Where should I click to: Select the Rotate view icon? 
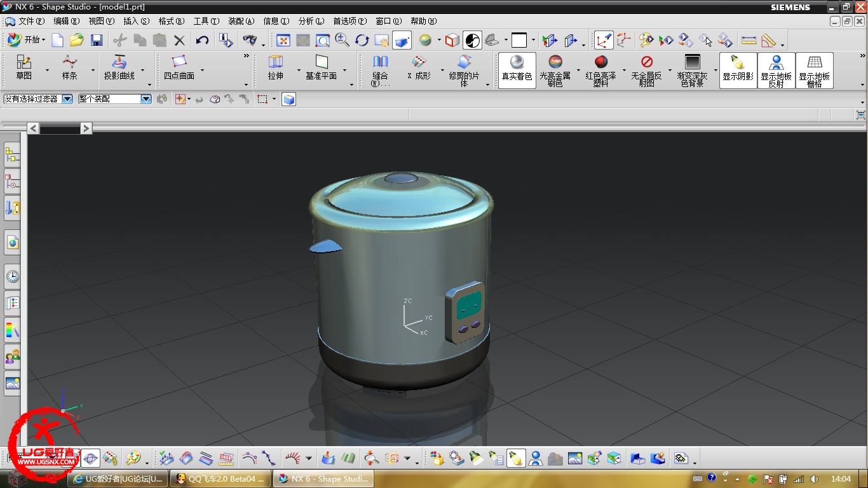362,41
